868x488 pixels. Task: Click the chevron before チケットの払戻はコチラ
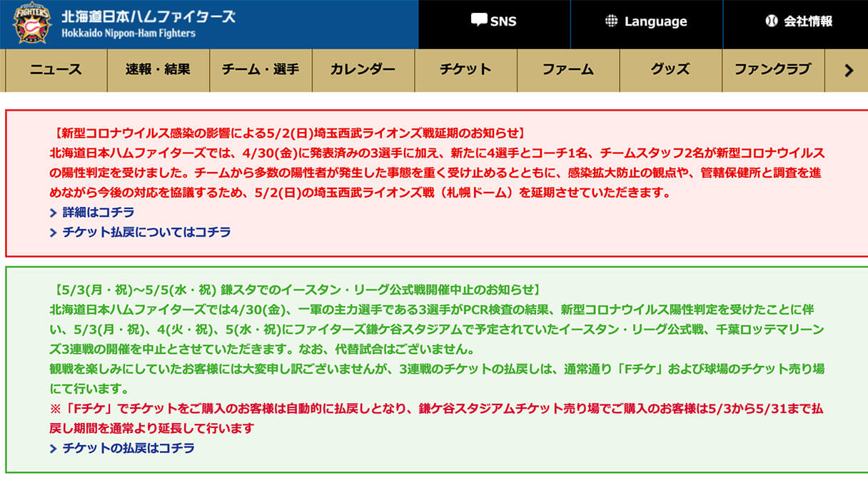[x=54, y=449]
